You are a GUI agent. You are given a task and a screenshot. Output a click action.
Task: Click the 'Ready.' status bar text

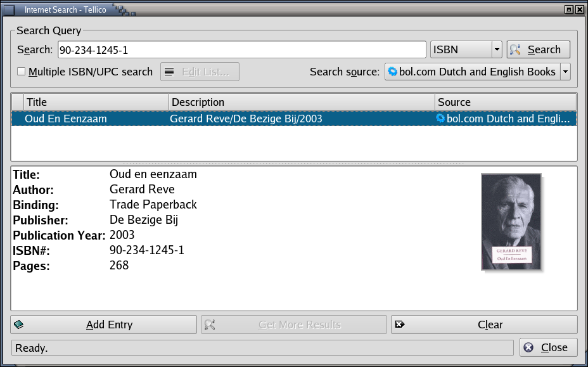click(32, 348)
